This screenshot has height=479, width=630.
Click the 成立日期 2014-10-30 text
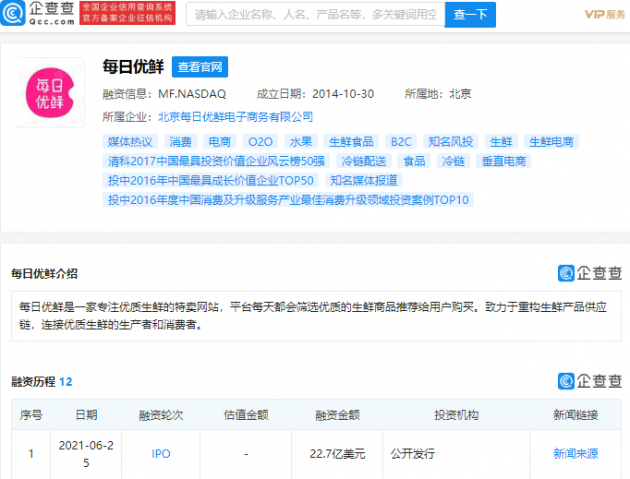pyautogui.click(x=315, y=94)
